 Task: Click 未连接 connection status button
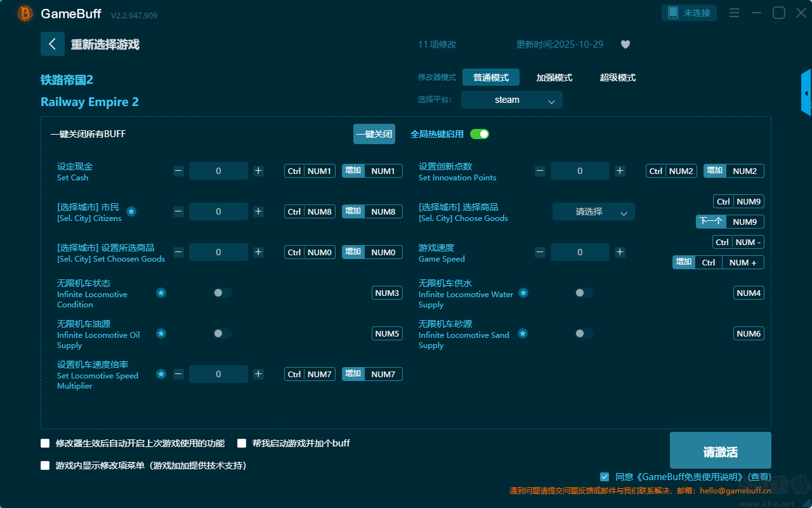(690, 13)
